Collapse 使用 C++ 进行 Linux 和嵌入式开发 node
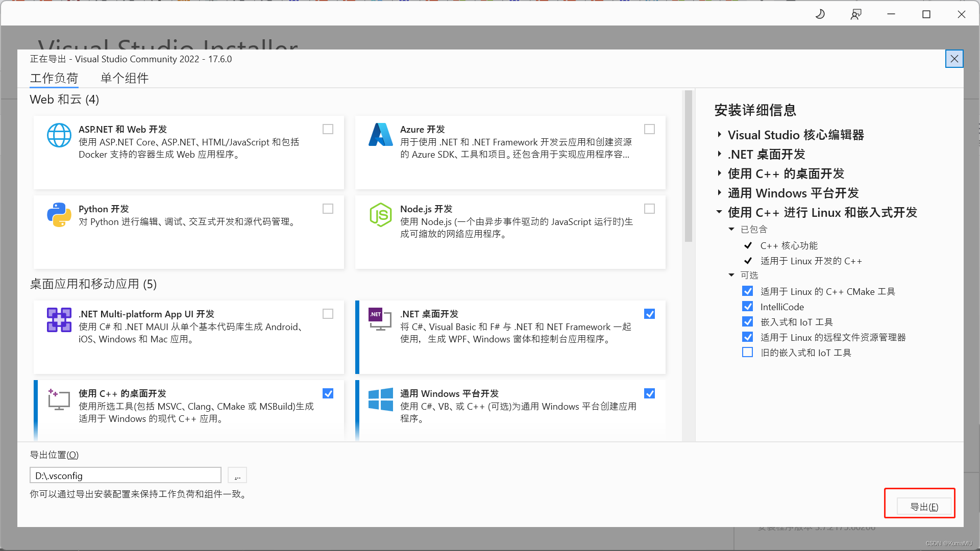This screenshot has width=980, height=551. pyautogui.click(x=719, y=212)
